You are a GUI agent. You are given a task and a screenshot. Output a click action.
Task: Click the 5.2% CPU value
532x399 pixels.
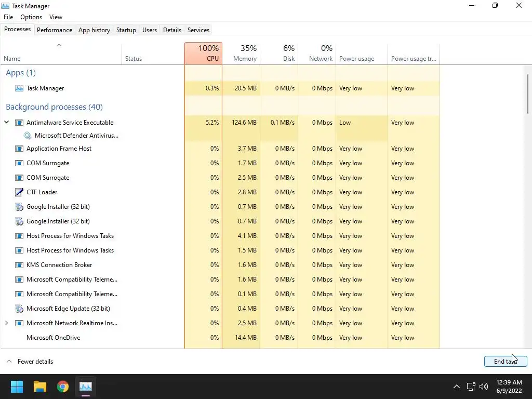pos(212,123)
